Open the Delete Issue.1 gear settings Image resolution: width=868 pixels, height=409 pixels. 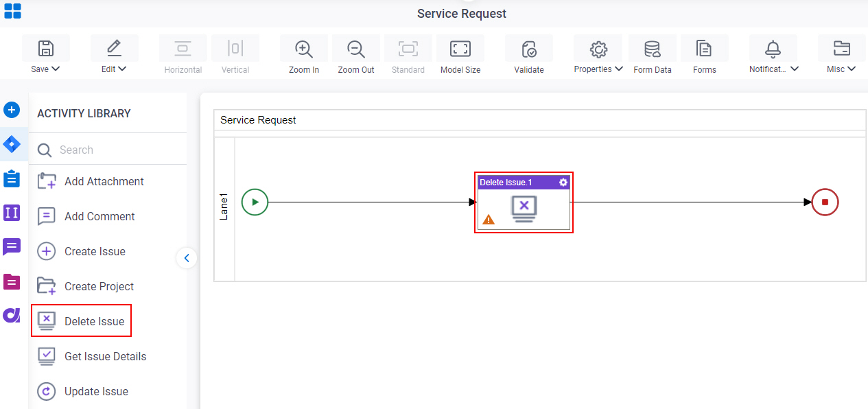(563, 182)
